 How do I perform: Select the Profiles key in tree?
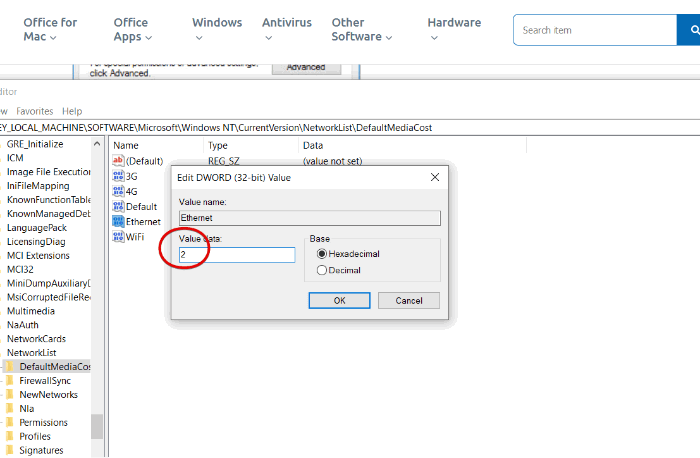point(35,436)
